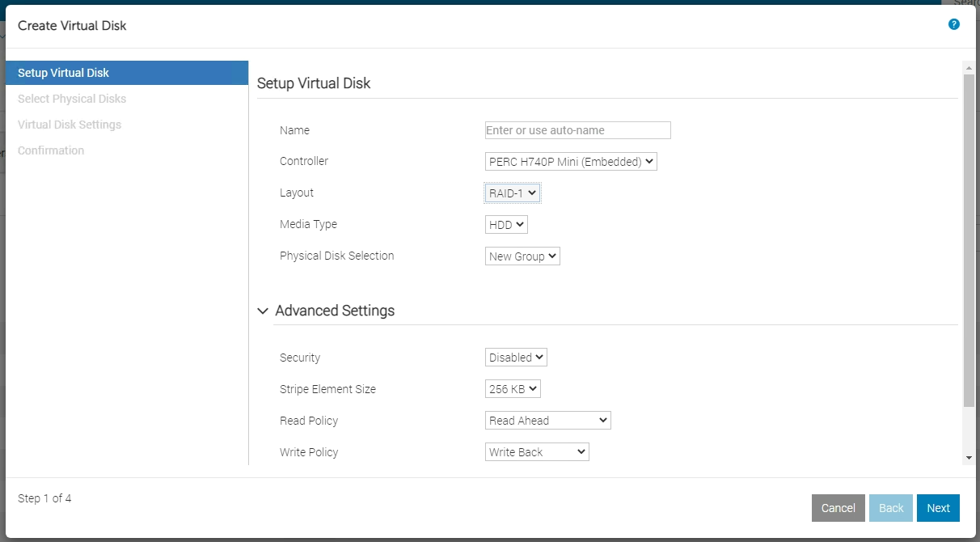Open the Security dropdown
The image size is (980, 542).
pyautogui.click(x=515, y=357)
